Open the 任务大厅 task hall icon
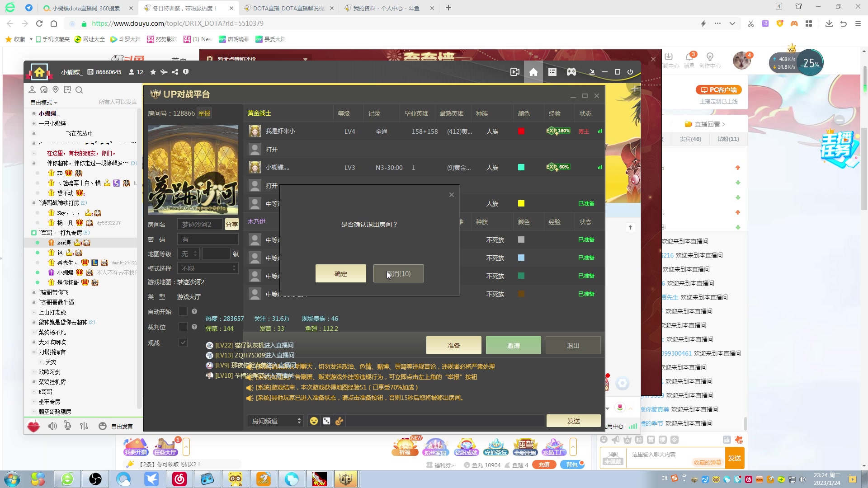Viewport: 868px width, 488px height. [x=165, y=447]
